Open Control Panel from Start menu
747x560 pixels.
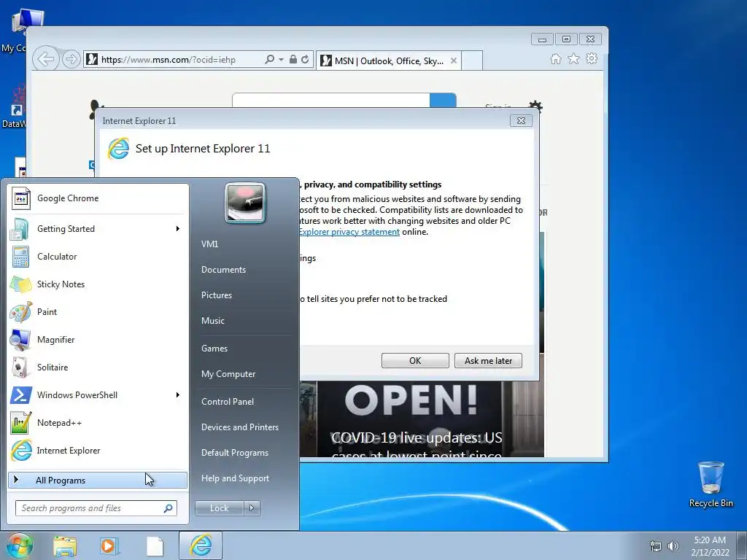(x=228, y=402)
